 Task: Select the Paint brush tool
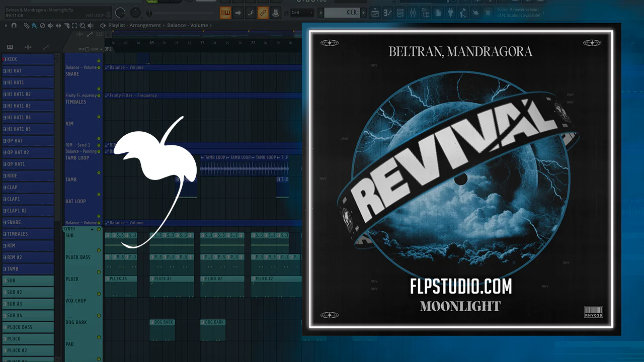click(x=34, y=25)
